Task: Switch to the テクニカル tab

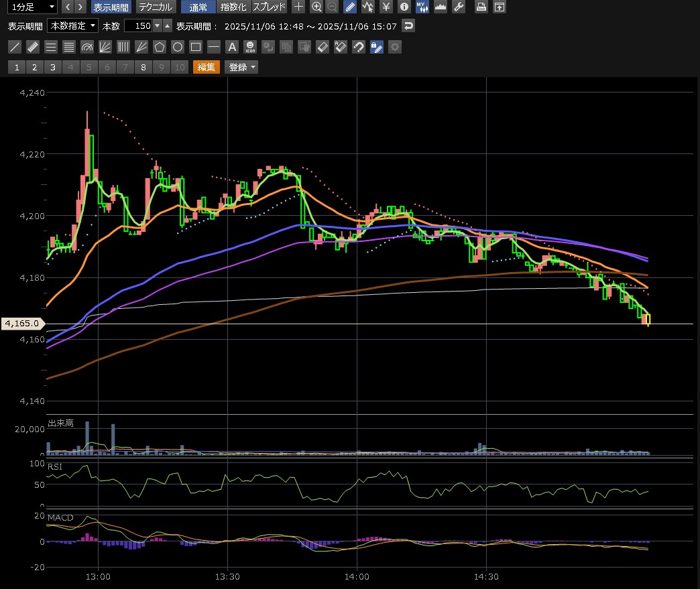Action: click(156, 7)
